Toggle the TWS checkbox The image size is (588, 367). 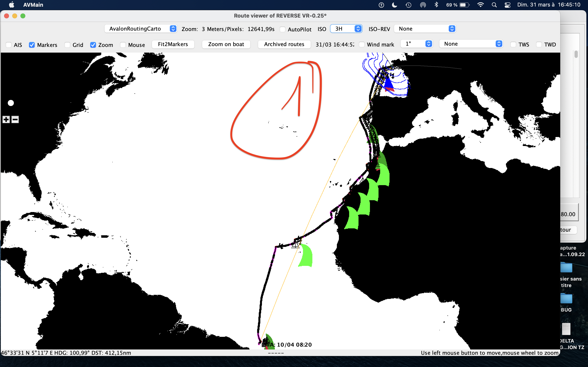pos(513,45)
